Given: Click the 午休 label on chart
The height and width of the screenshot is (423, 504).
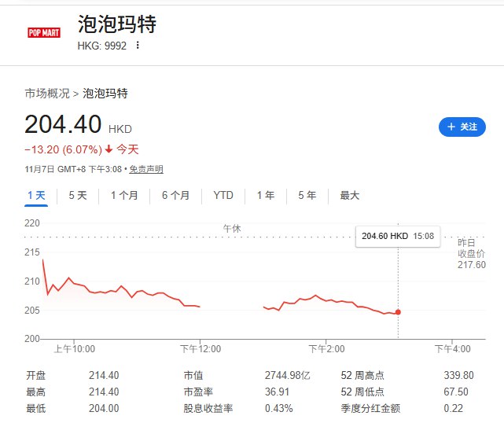Looking at the screenshot, I should coord(232,229).
